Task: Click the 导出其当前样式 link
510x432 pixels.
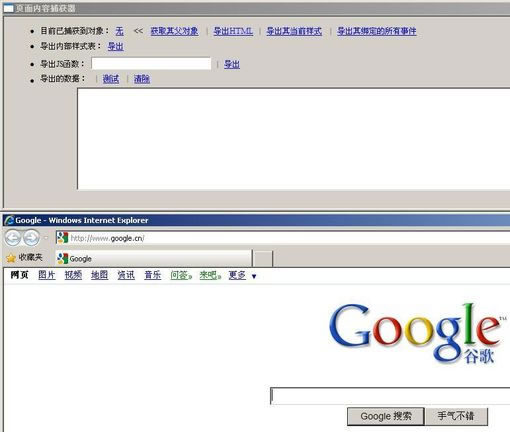Action: [294, 31]
